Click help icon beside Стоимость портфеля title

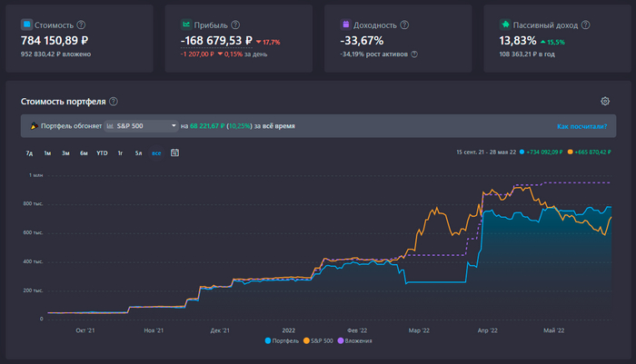[114, 102]
